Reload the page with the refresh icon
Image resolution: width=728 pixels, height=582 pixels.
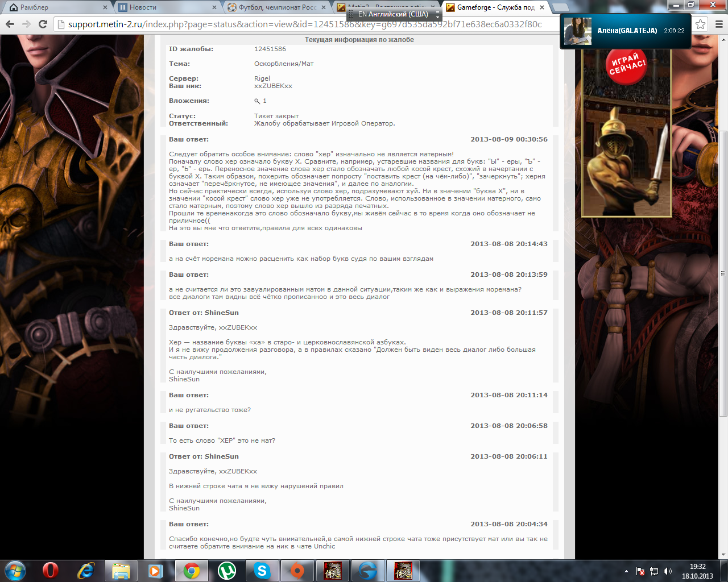coord(43,24)
